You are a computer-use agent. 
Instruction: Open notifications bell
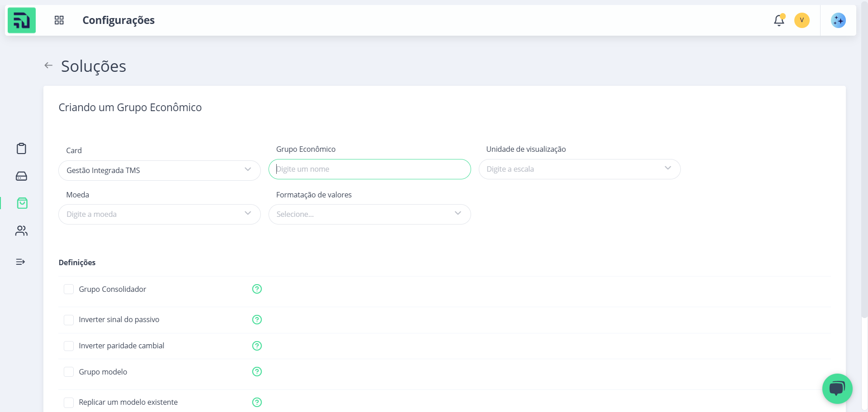tap(779, 20)
